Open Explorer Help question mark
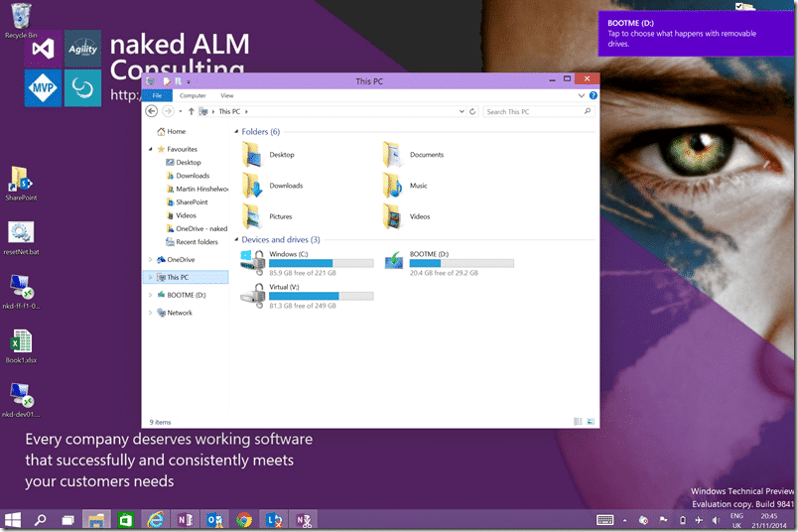This screenshot has height=532, width=798. pyautogui.click(x=593, y=95)
